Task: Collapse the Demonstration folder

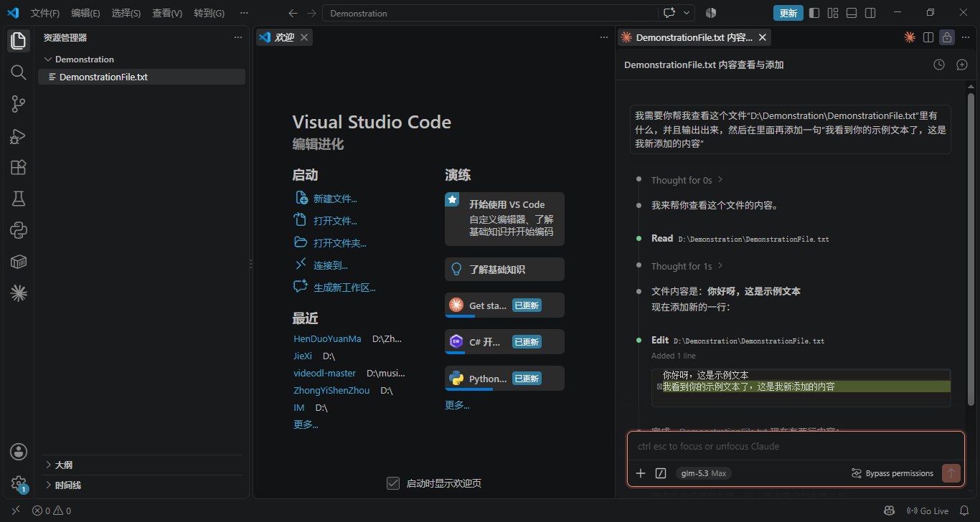Action: coord(79,60)
